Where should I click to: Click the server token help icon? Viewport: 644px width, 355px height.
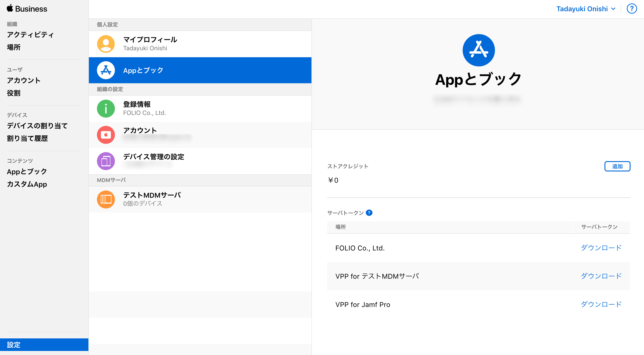(x=369, y=213)
